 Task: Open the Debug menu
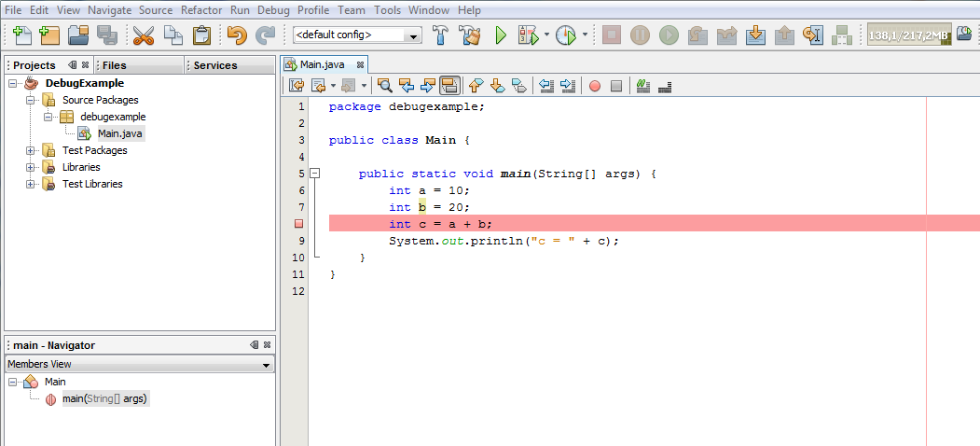tap(274, 10)
